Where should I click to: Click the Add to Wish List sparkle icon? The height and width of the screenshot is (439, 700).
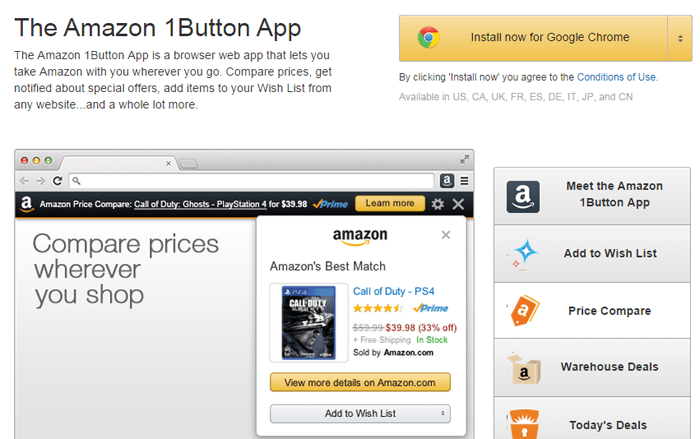click(524, 254)
